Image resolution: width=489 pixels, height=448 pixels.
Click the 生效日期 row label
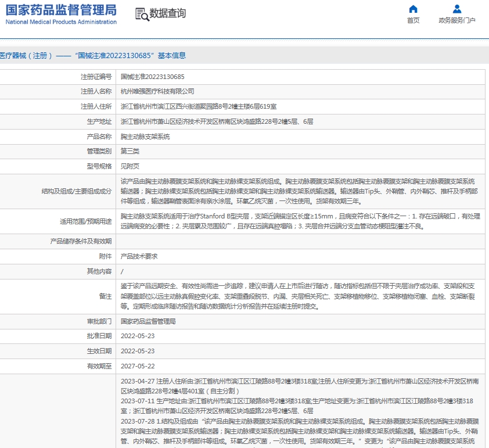point(99,351)
